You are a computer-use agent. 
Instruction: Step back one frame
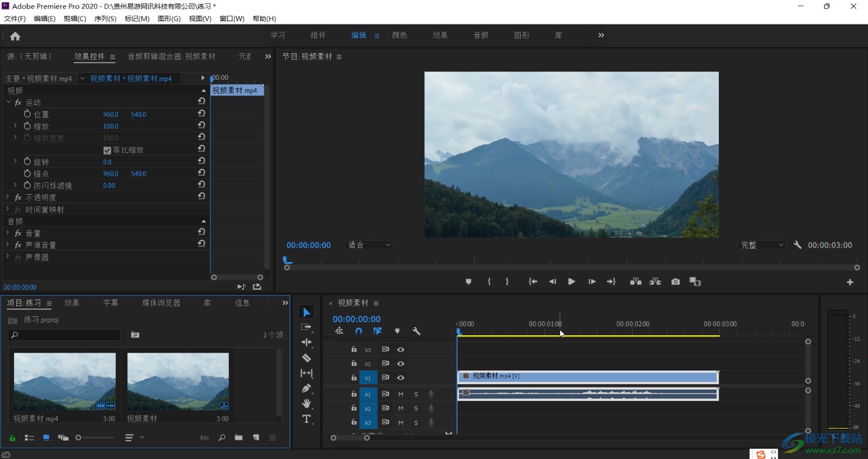552,282
